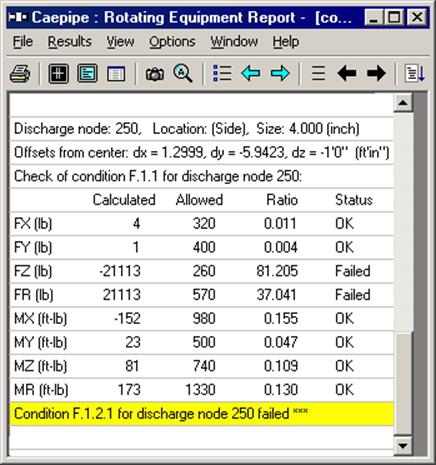Go to next result with cyan right arrow

pyautogui.click(x=280, y=73)
